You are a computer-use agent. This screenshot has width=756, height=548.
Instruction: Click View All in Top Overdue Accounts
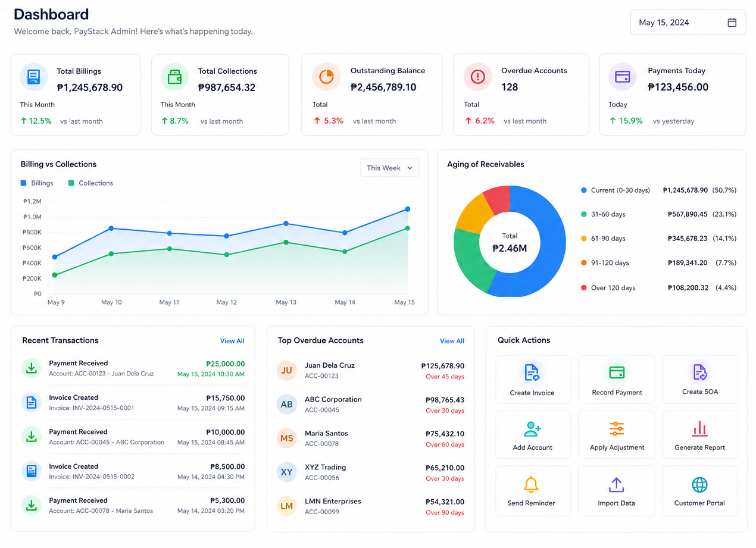452,341
